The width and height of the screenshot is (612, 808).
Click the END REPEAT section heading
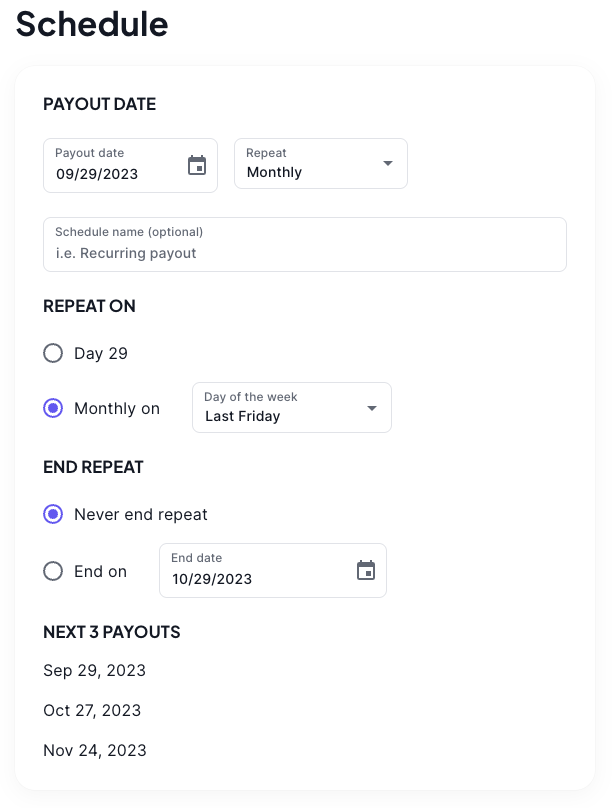click(93, 467)
